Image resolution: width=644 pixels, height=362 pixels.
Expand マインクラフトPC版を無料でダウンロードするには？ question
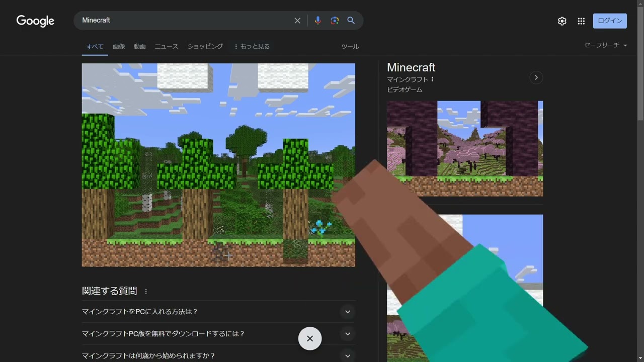pos(218,334)
